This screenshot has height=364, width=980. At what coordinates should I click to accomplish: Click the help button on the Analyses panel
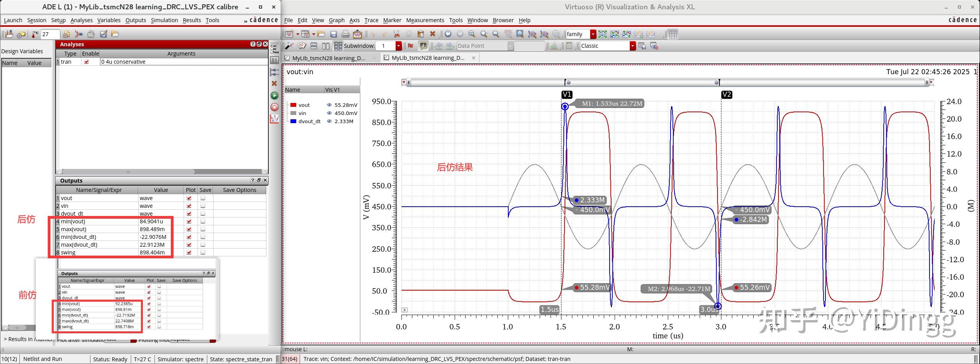(x=252, y=44)
